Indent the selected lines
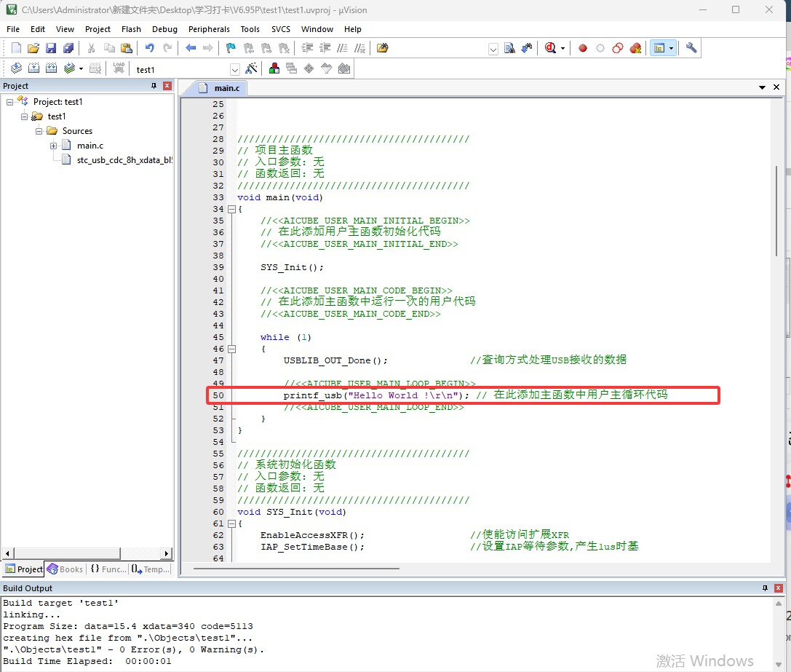 (307, 48)
